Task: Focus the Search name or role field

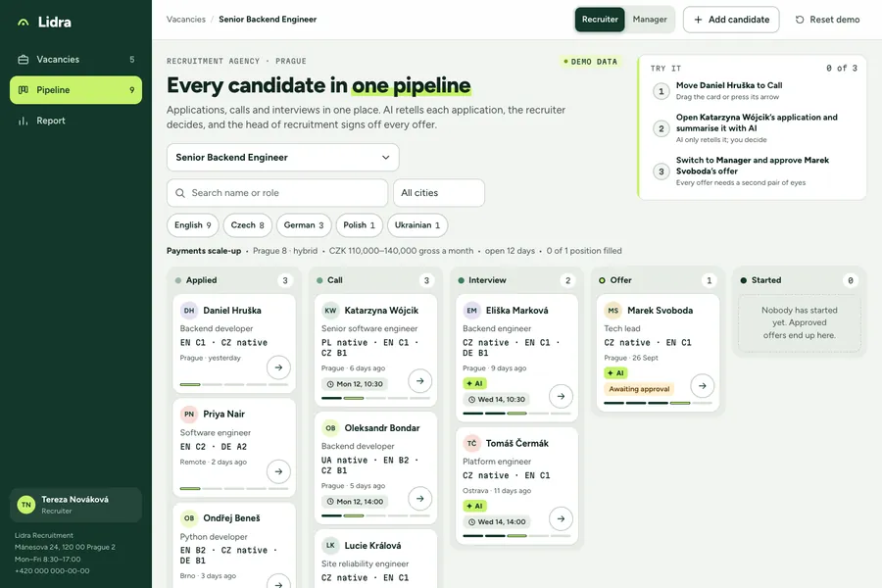Action: click(277, 193)
